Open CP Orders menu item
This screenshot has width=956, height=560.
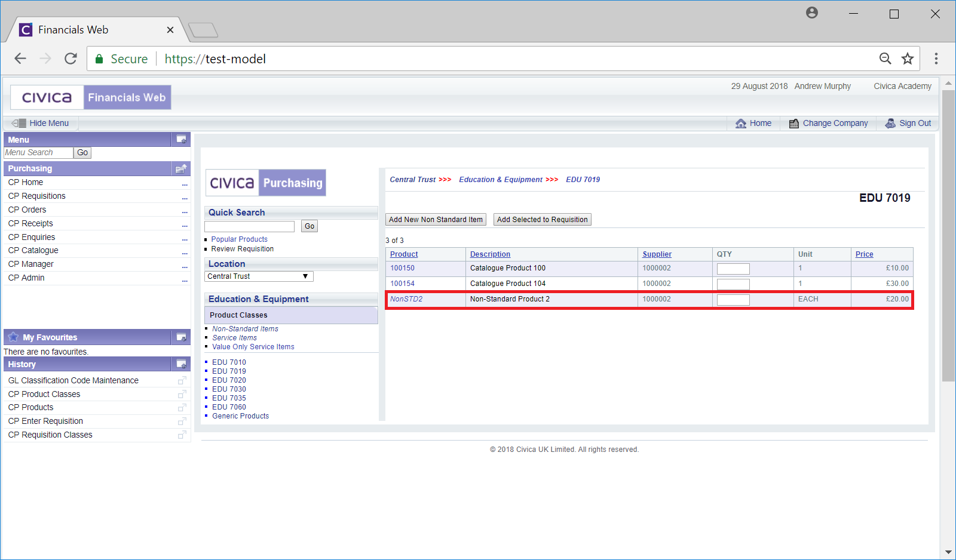tap(27, 210)
